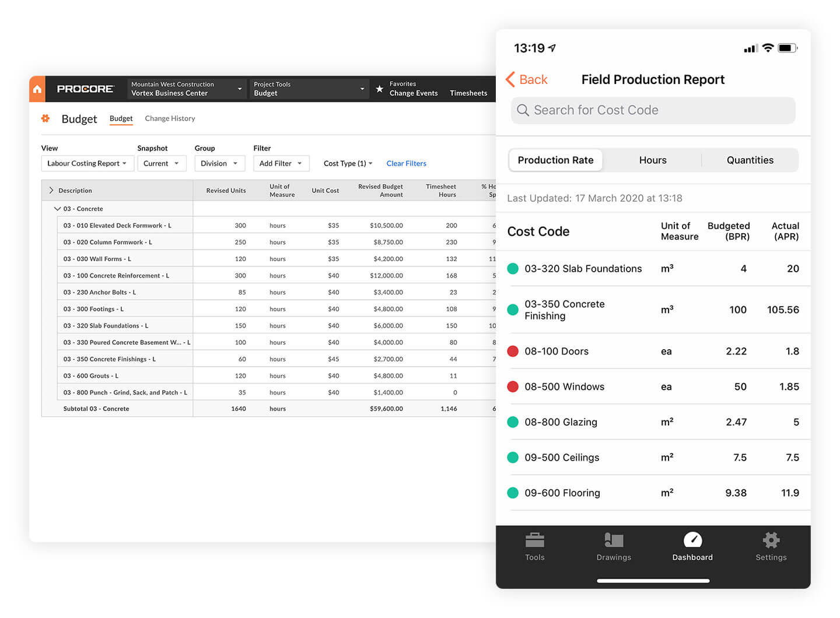The height and width of the screenshot is (618, 840).
Task: Sort by Timesheet Hours column header
Action: click(441, 191)
